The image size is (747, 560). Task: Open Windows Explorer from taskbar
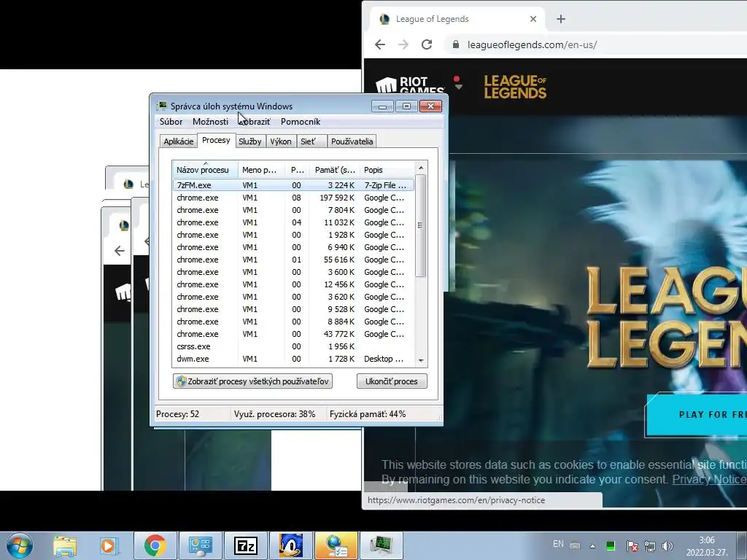[65, 546]
